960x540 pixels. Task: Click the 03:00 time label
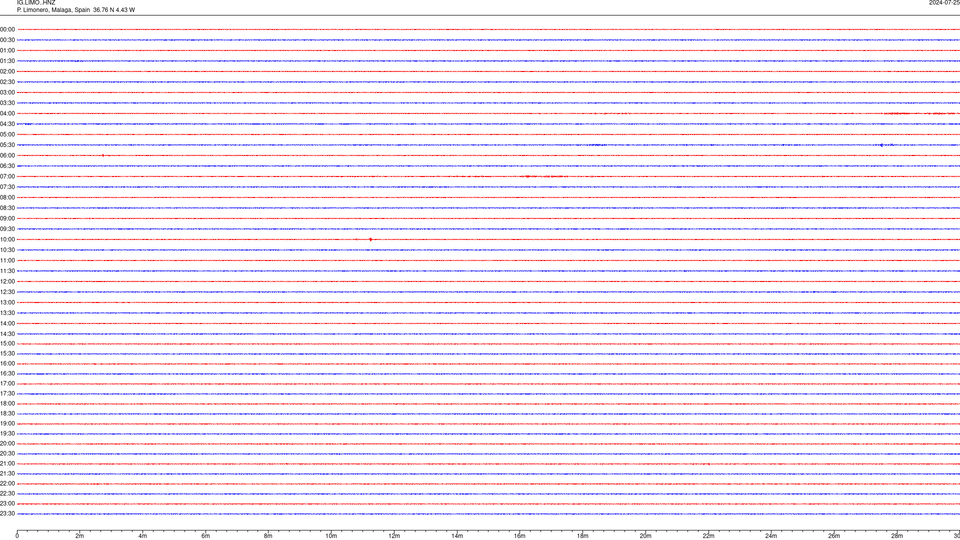click(7, 92)
